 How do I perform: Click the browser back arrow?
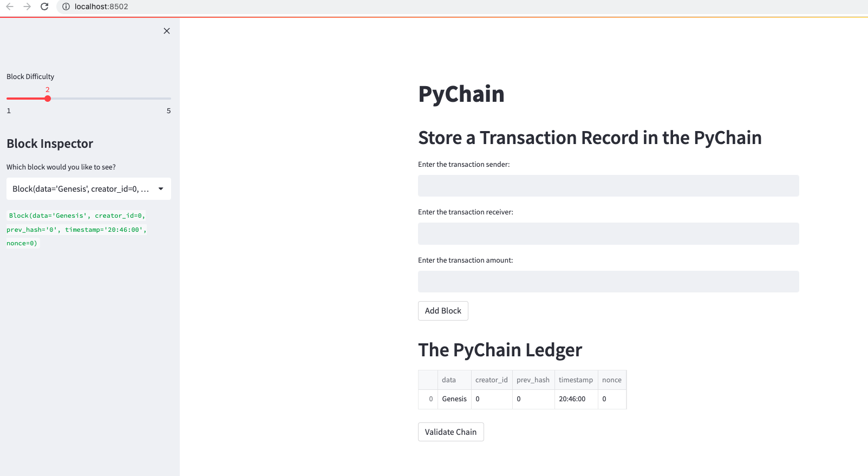(x=11, y=7)
